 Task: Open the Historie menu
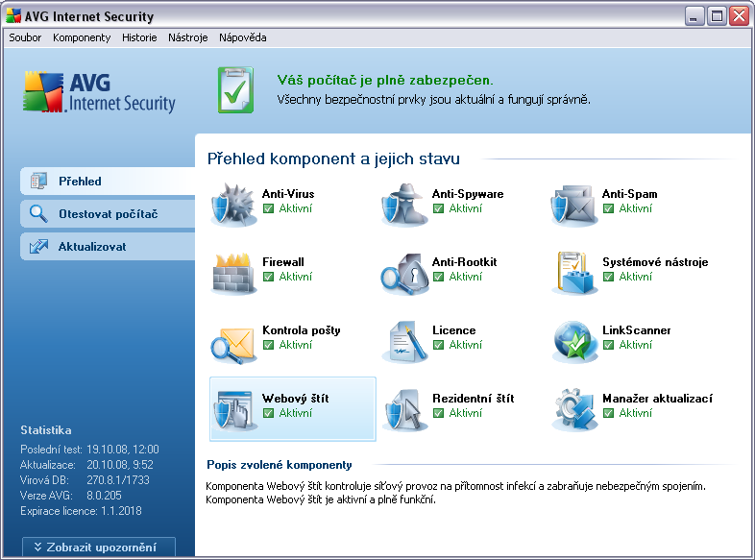pyautogui.click(x=139, y=37)
